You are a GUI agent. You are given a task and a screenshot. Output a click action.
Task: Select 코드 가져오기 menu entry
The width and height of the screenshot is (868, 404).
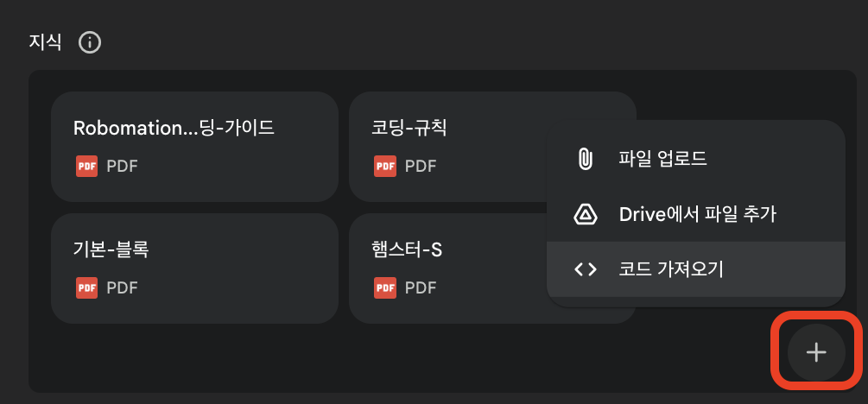tap(670, 269)
